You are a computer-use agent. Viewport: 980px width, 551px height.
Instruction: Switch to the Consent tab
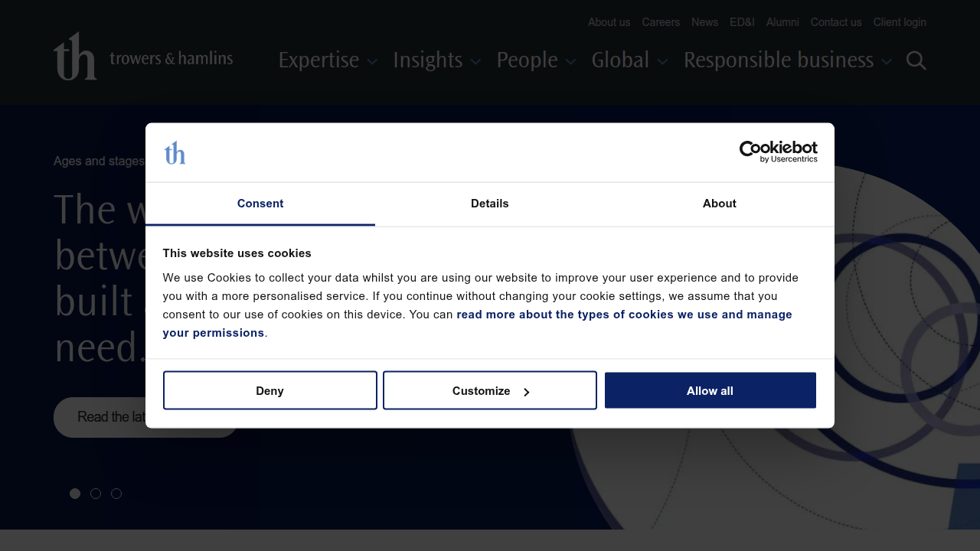[x=260, y=204]
